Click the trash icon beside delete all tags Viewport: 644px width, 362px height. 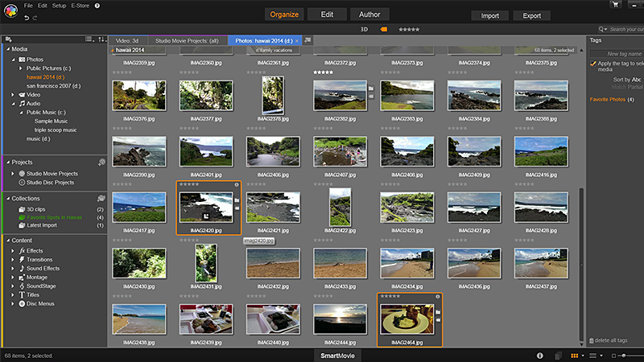pos(592,341)
